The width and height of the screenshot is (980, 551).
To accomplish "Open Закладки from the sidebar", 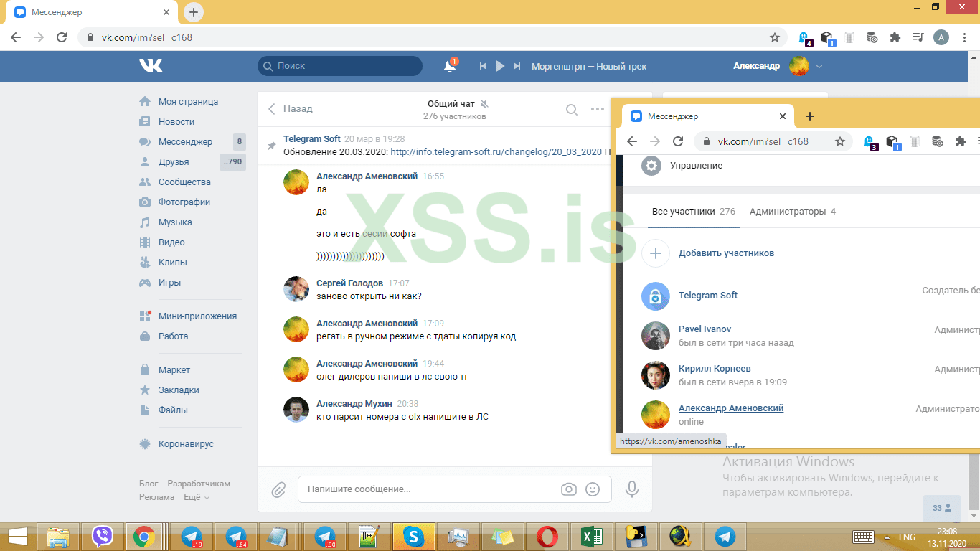I will click(179, 390).
